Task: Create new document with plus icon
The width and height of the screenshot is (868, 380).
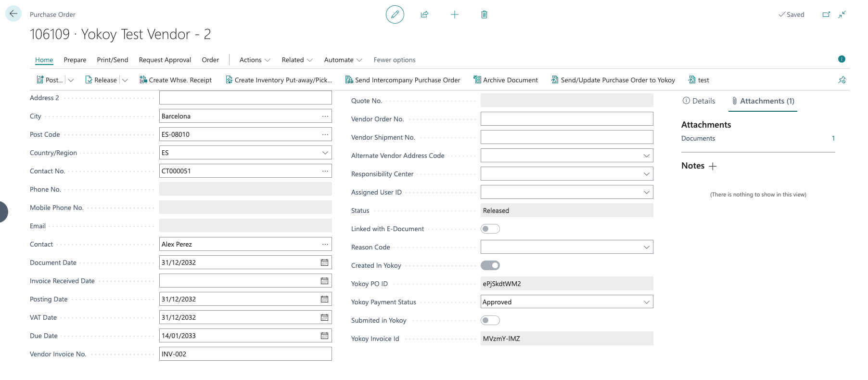Action: click(x=454, y=14)
